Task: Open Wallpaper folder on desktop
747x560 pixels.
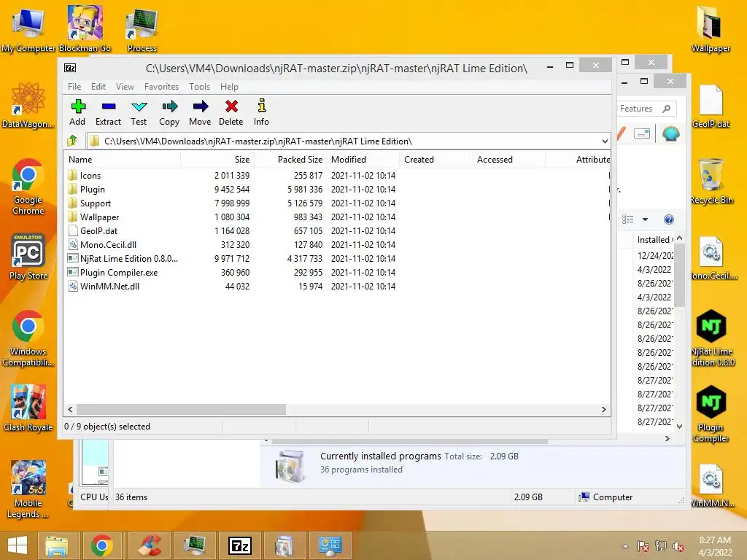Action: pos(711,29)
